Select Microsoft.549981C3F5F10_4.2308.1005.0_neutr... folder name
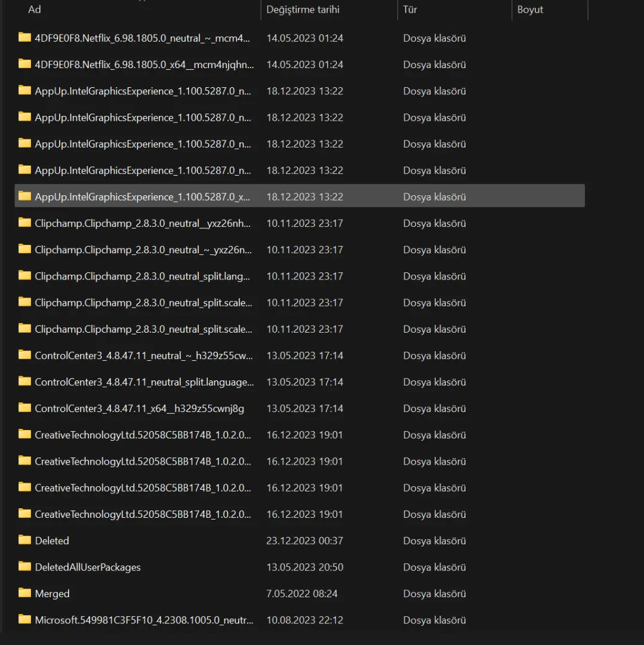 click(144, 620)
